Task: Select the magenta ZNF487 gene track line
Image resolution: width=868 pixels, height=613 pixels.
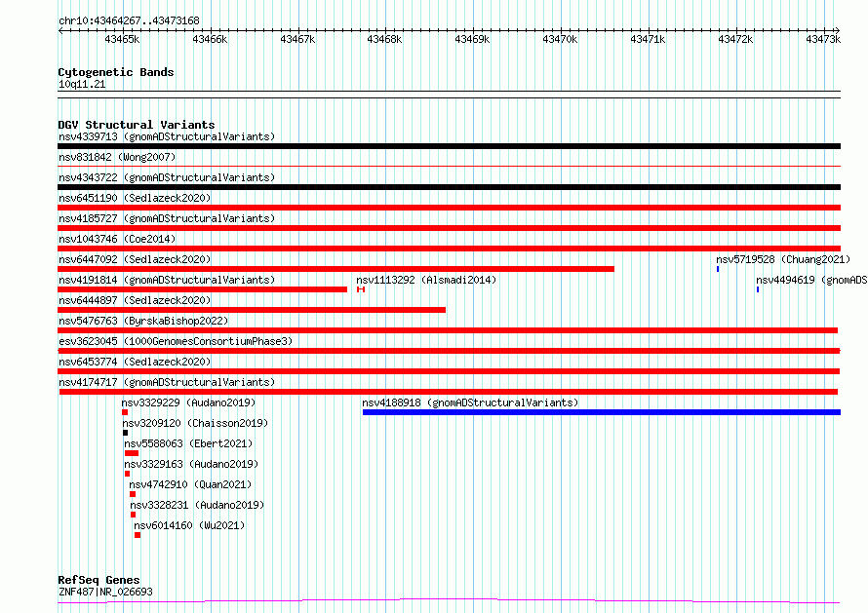Action: pyautogui.click(x=449, y=601)
